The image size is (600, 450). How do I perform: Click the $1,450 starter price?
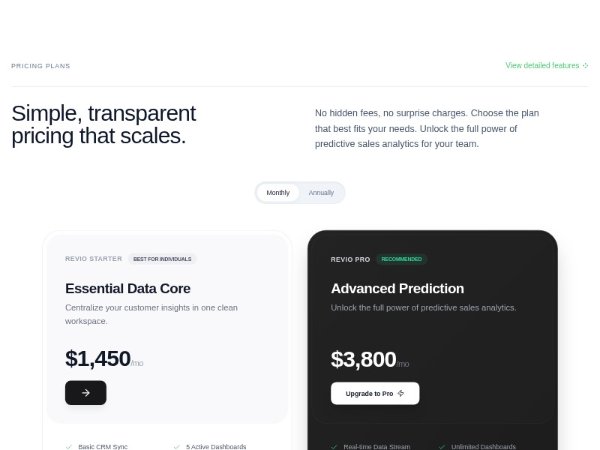click(x=98, y=359)
